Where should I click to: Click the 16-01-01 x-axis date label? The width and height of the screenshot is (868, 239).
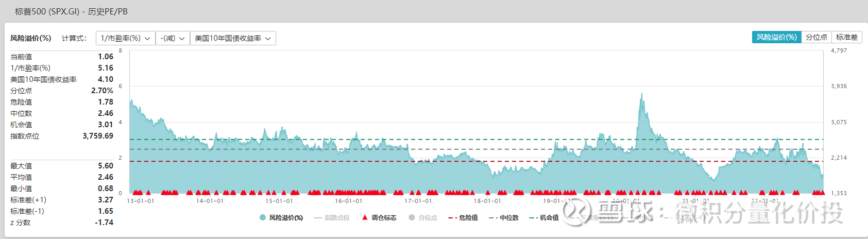[349, 201]
